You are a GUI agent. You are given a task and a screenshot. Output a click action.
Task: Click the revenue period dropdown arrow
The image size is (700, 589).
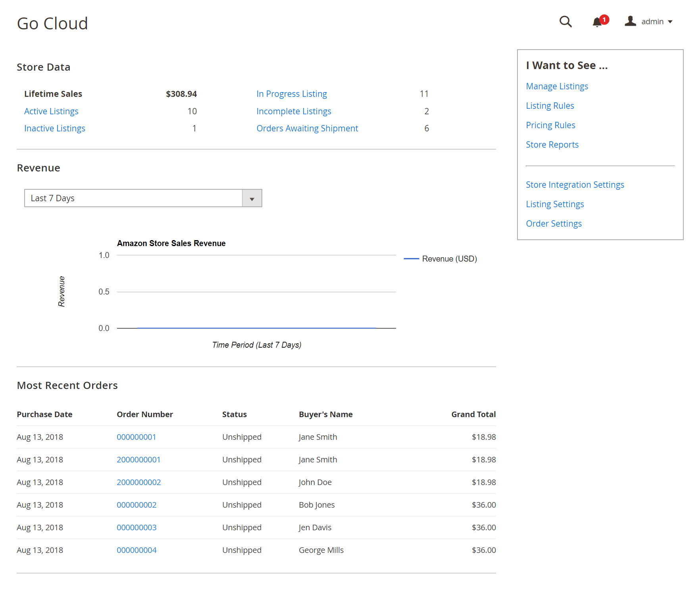pyautogui.click(x=252, y=198)
